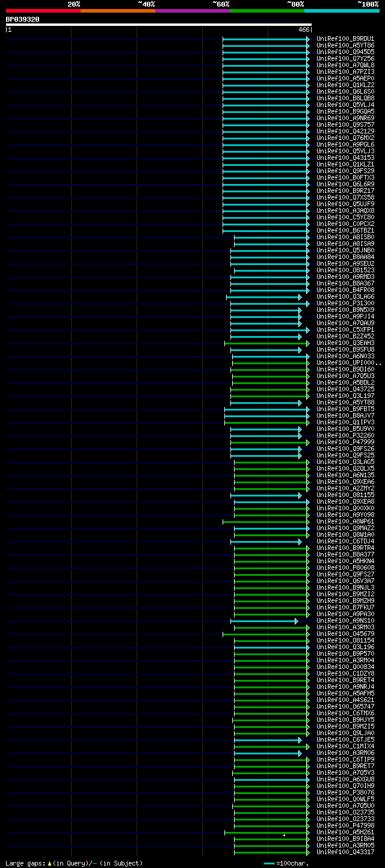Click the orange ~40% legend segment
The image size is (385, 868).
(x=118, y=11)
